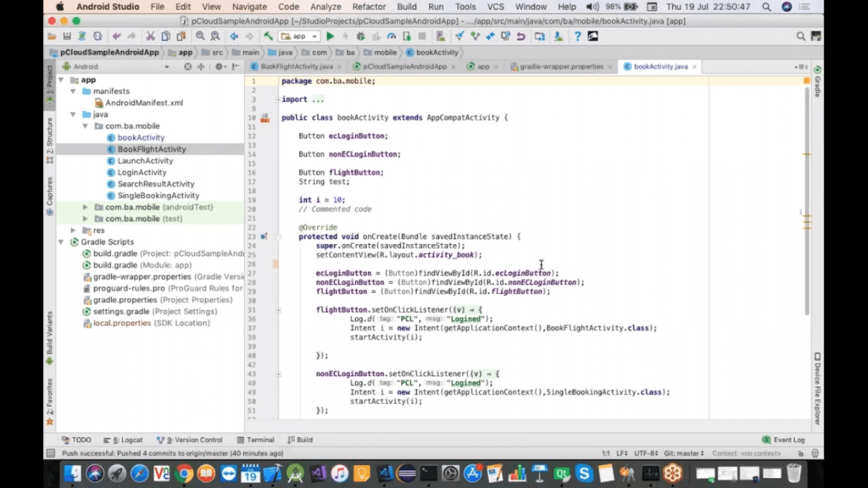Open the Refactor menu
Viewport: 868px width, 488px height.
coord(369,7)
